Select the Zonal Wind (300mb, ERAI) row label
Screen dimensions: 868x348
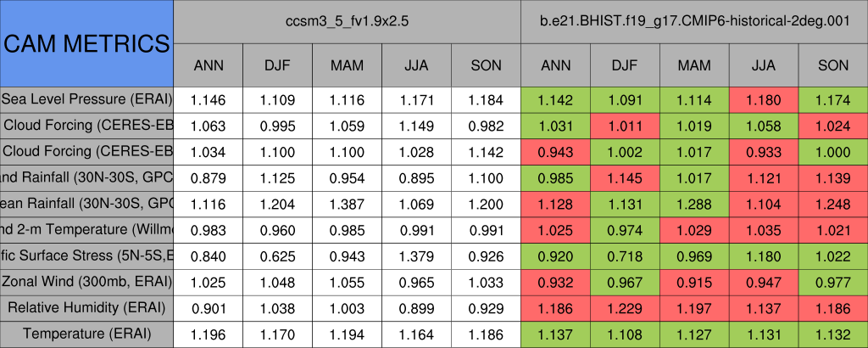tap(86, 281)
